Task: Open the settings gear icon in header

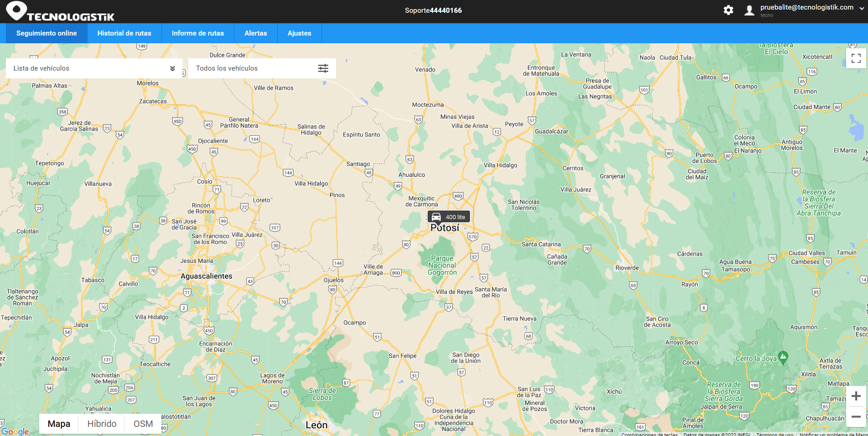Action: coord(728,10)
